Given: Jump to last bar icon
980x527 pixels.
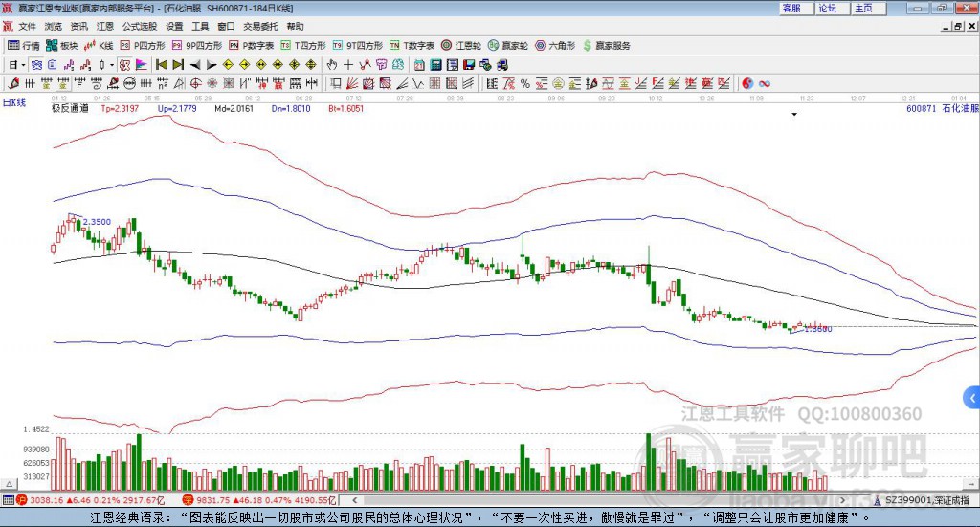Looking at the screenshot, I should [x=178, y=65].
